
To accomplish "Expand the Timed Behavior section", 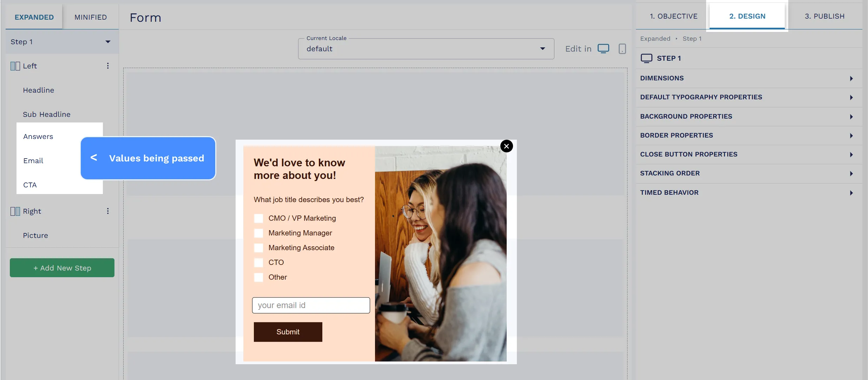I will (x=747, y=193).
